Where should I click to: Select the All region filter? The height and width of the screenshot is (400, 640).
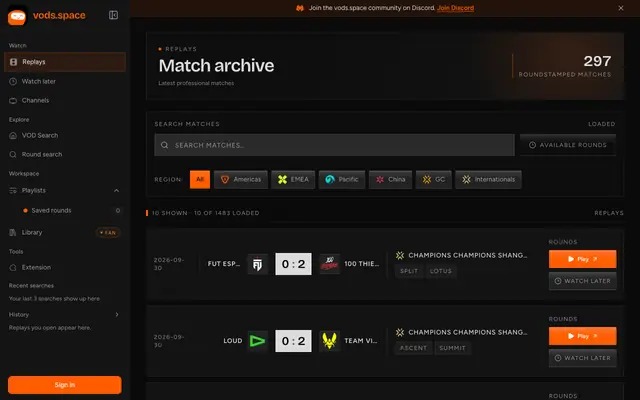click(200, 180)
